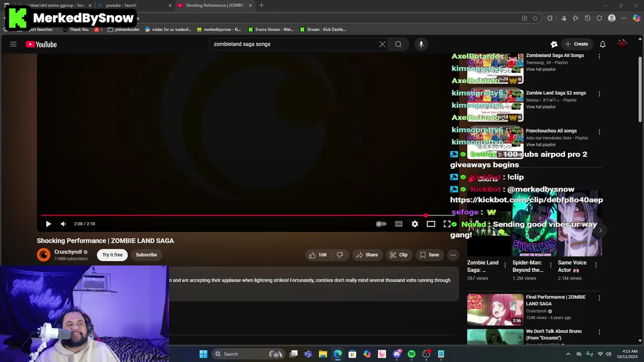Play the video
The image size is (644, 362).
(48, 224)
